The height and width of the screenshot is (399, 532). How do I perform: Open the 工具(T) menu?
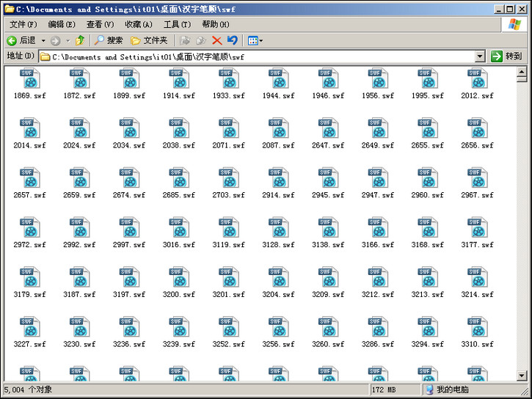(x=177, y=24)
